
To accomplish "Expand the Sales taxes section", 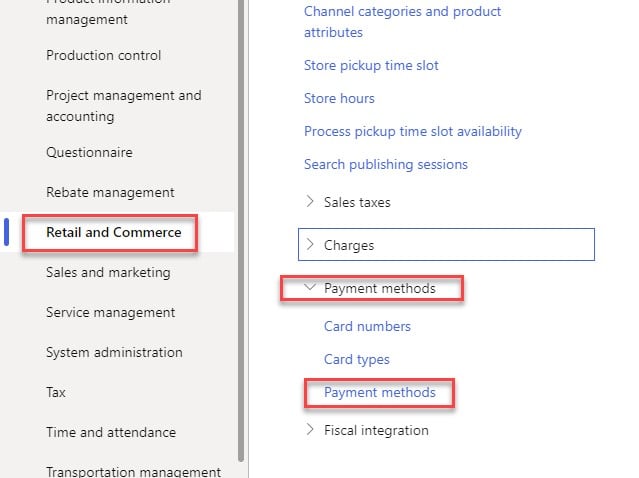I will pyautogui.click(x=357, y=202).
